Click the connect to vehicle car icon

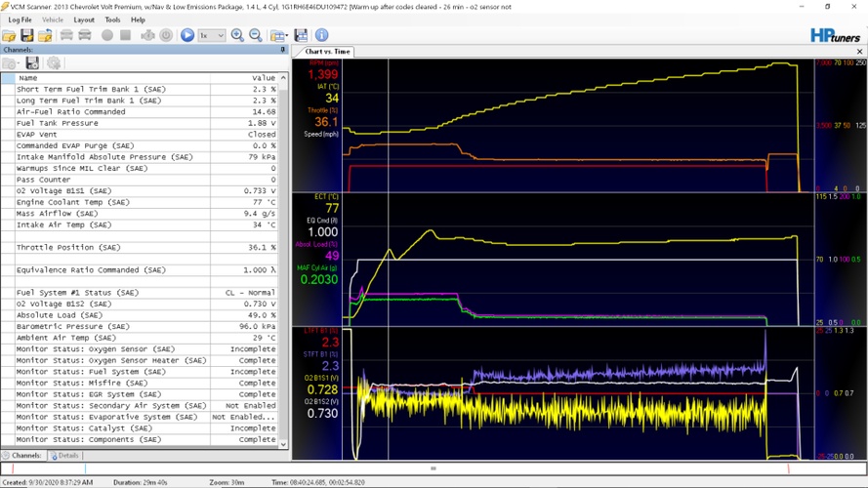(66, 35)
